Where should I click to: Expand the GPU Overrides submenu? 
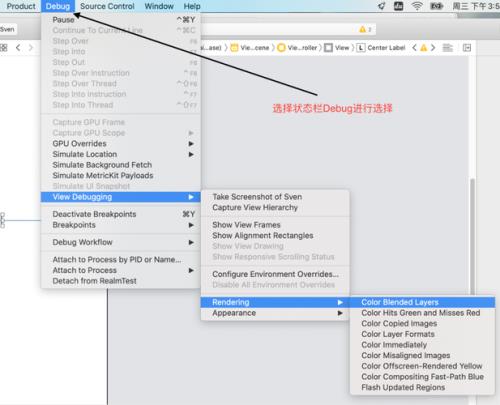pos(121,144)
